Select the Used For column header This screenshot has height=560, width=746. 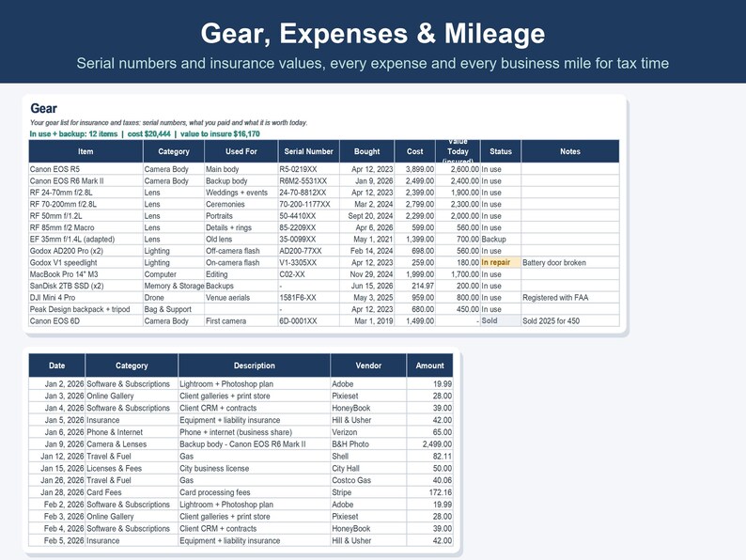(x=241, y=151)
